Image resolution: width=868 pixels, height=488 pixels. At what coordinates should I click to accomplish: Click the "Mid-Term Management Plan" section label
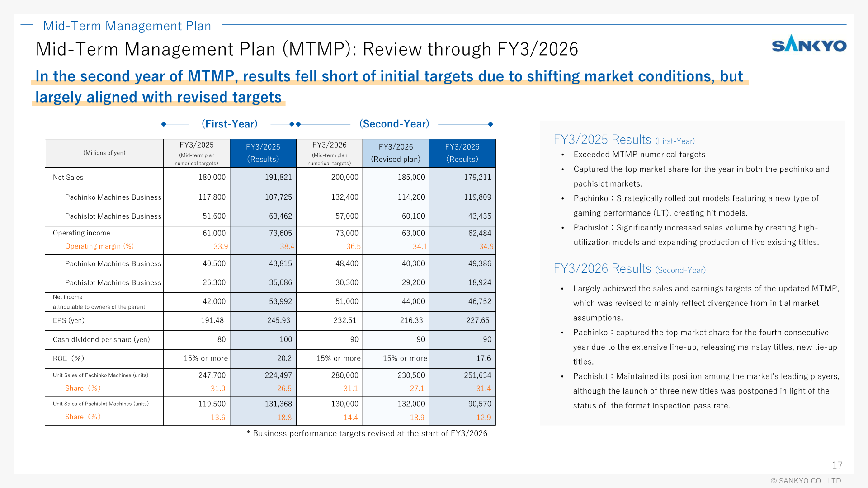point(127,26)
